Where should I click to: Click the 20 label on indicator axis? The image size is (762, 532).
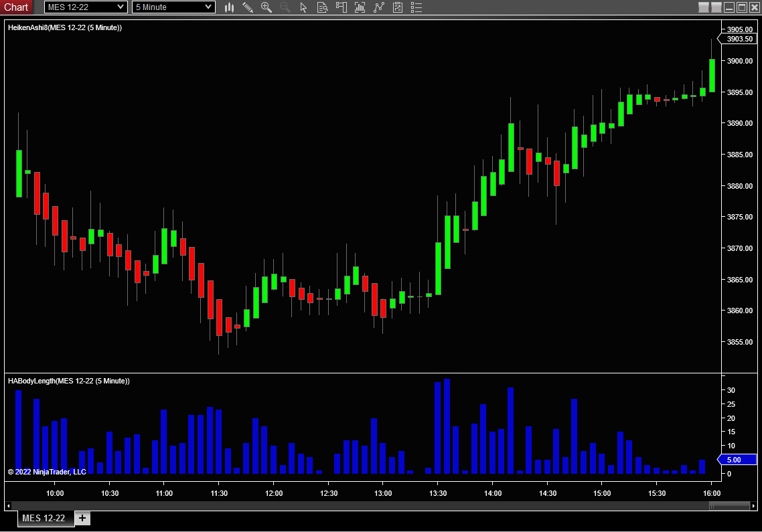(x=731, y=418)
